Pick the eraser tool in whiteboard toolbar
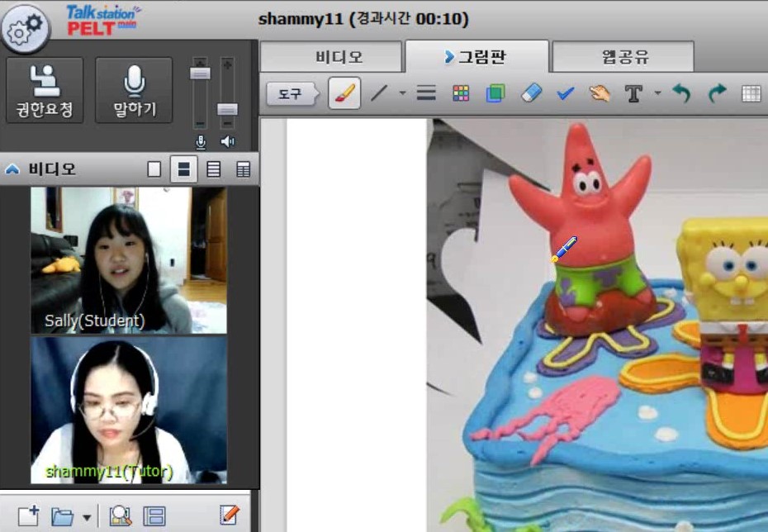The height and width of the screenshot is (532, 768). pos(532,93)
